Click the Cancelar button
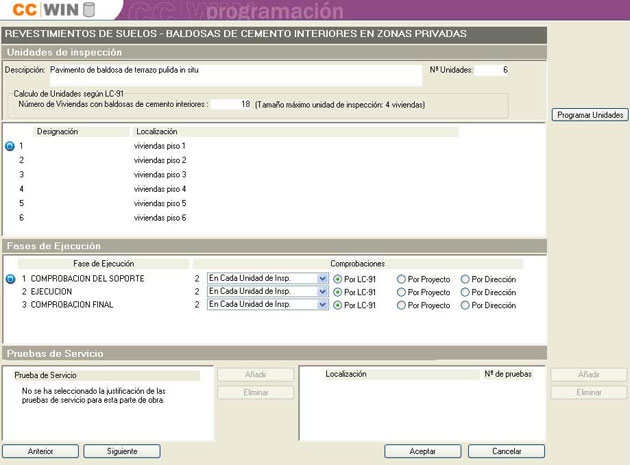This screenshot has width=630, height=465. click(x=506, y=451)
